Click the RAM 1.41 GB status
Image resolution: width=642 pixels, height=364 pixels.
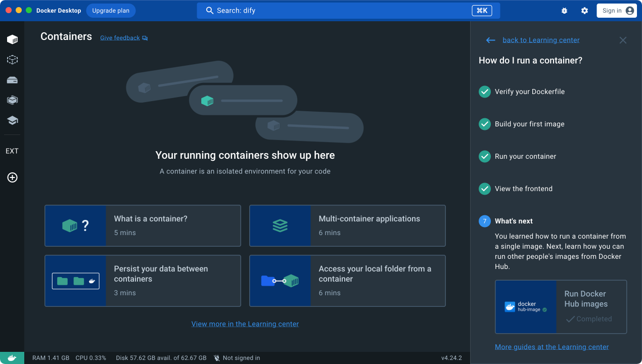(x=51, y=358)
